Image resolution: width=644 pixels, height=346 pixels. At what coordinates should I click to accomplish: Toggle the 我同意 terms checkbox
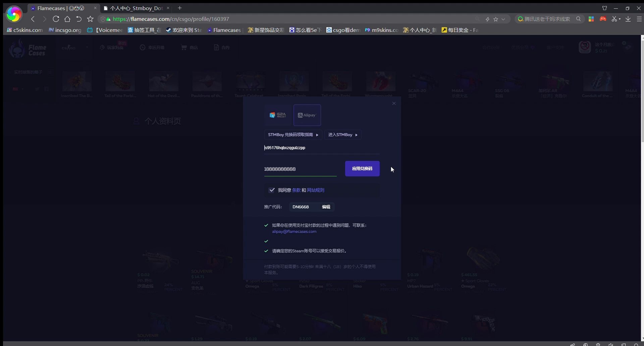(x=272, y=190)
